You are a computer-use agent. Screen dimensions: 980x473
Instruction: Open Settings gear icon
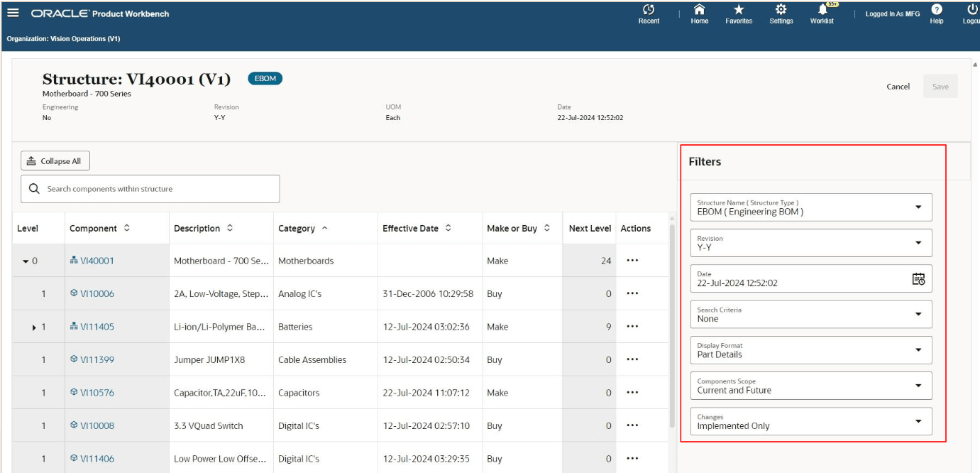[781, 10]
